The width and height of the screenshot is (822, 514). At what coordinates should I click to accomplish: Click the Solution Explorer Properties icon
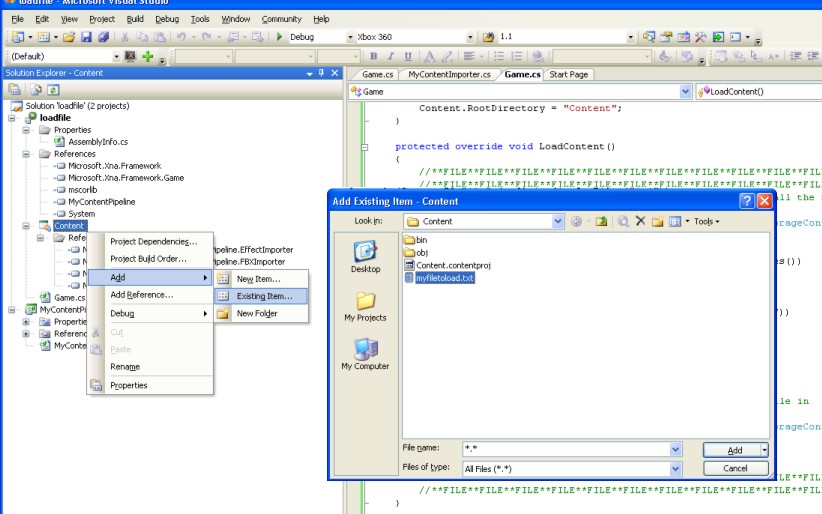click(15, 90)
